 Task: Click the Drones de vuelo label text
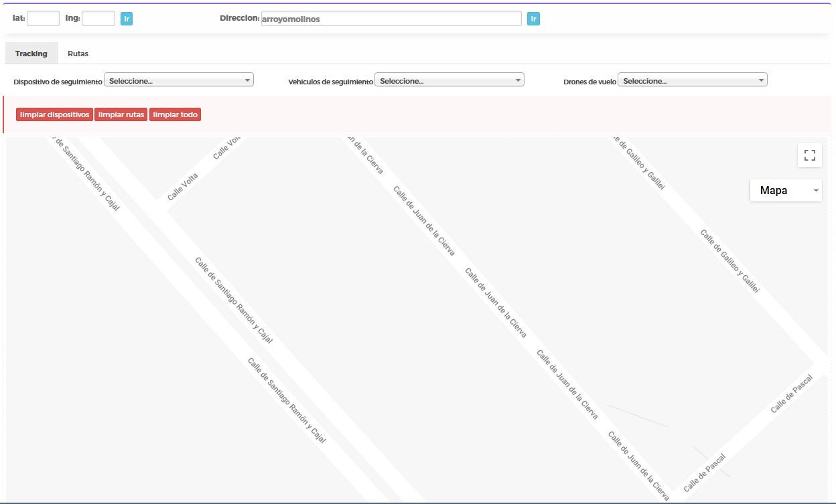[x=589, y=82]
